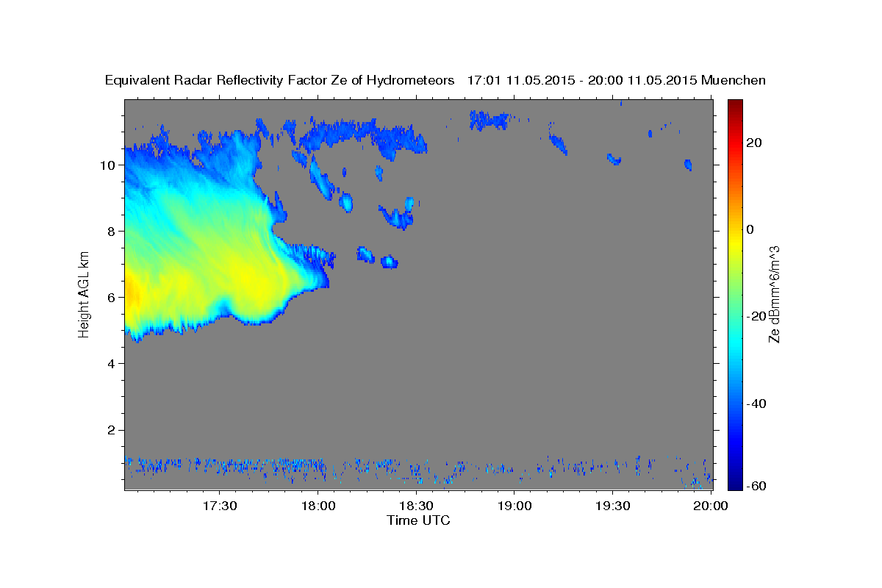This screenshot has width=882, height=588.
Task: Click the '18:30' time tick label
Action: pyautogui.click(x=416, y=506)
